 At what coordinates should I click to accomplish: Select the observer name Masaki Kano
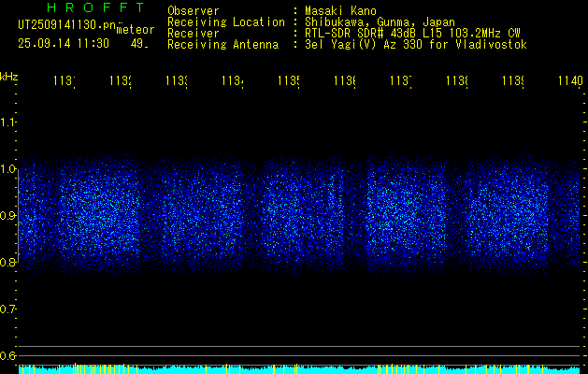point(340,11)
